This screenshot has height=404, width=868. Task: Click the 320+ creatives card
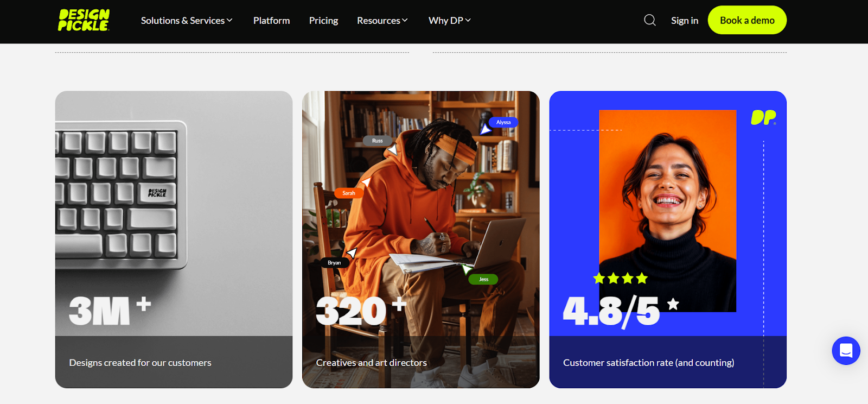(421, 239)
